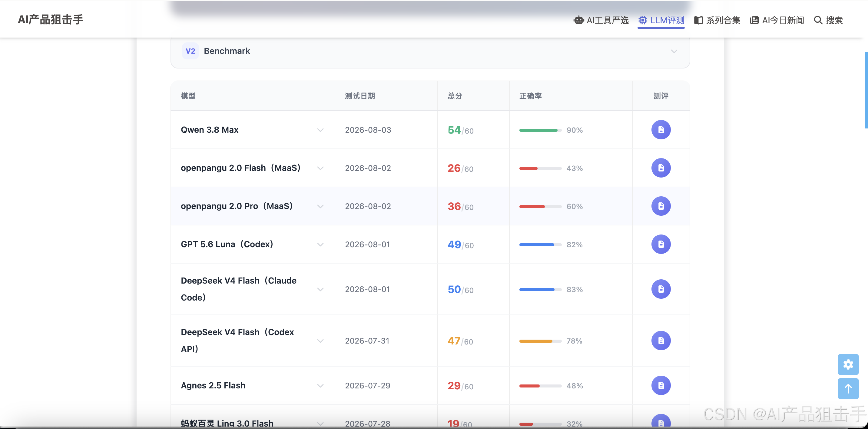Screen dimensions: 868x429
Task: Expand DeepSeek V4 Flash Claude Code row
Action: tap(320, 289)
